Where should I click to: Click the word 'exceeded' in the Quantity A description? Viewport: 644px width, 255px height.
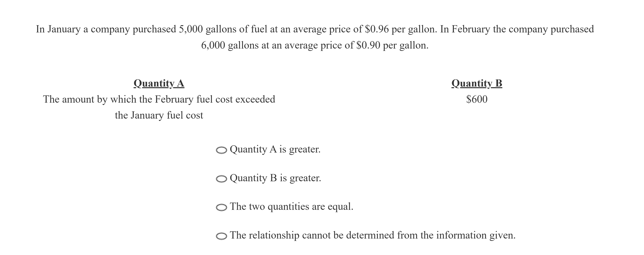point(255,99)
